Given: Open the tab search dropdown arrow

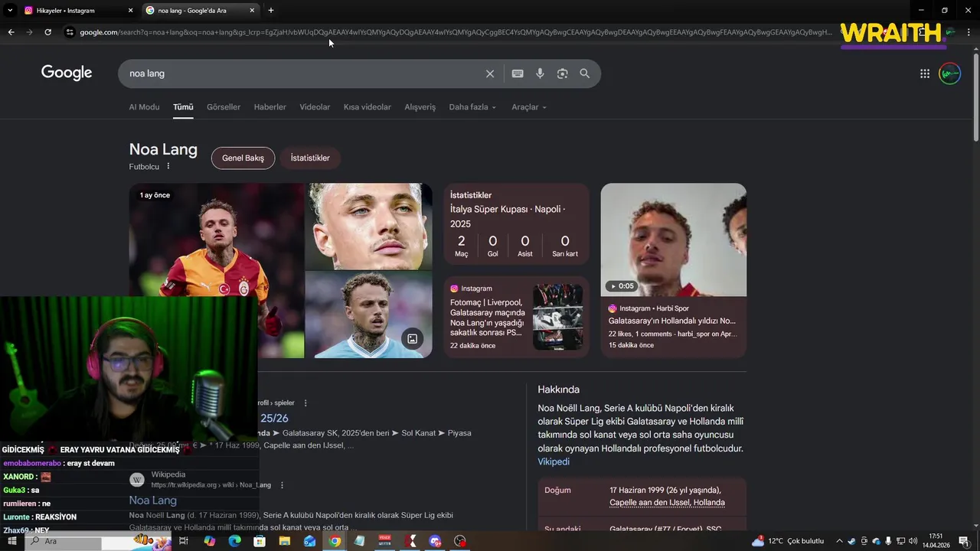Looking at the screenshot, I should pyautogui.click(x=10, y=10).
